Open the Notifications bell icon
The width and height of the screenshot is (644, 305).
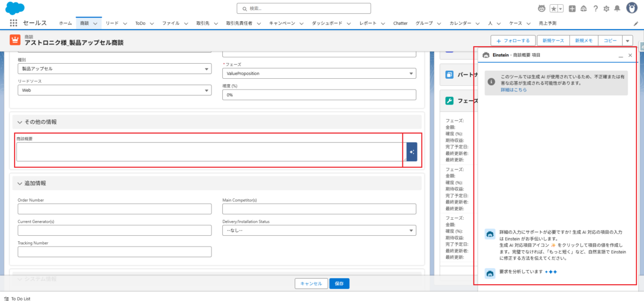coord(617,9)
